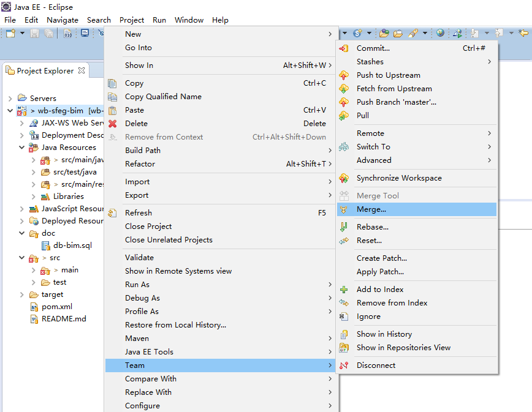Open the Help menu
Viewport: 532px width, 412px height.
point(220,20)
